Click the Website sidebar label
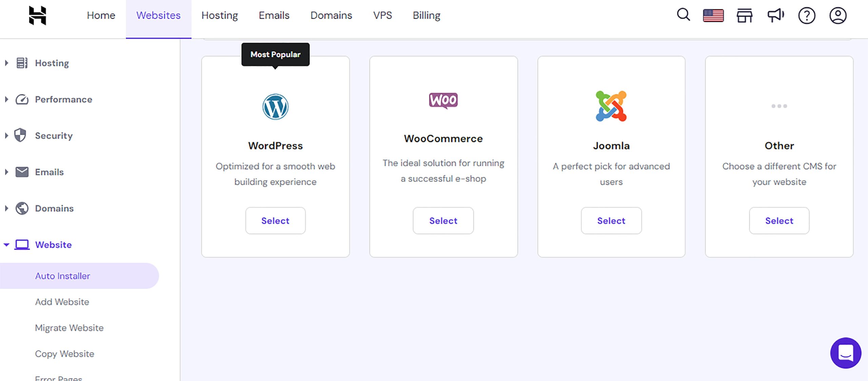868x381 pixels. [53, 245]
